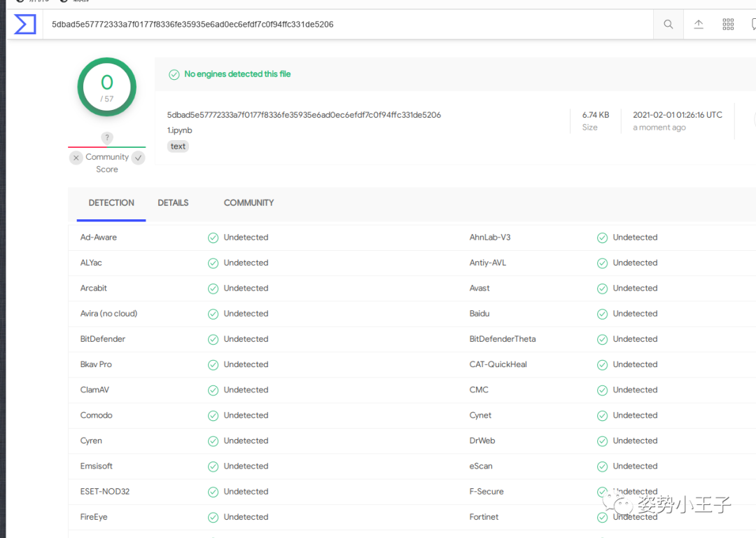Click the BitDefender undetected check icon
Viewport: 756px width, 538px height.
[213, 339]
